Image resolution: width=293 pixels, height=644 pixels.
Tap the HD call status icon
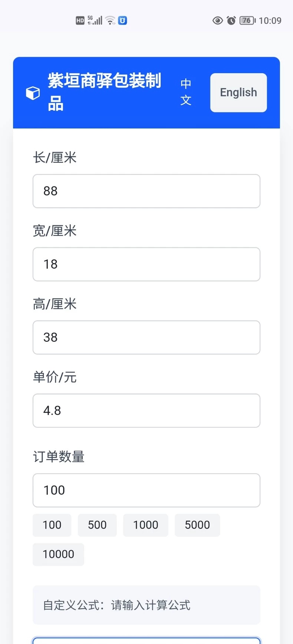[80, 20]
